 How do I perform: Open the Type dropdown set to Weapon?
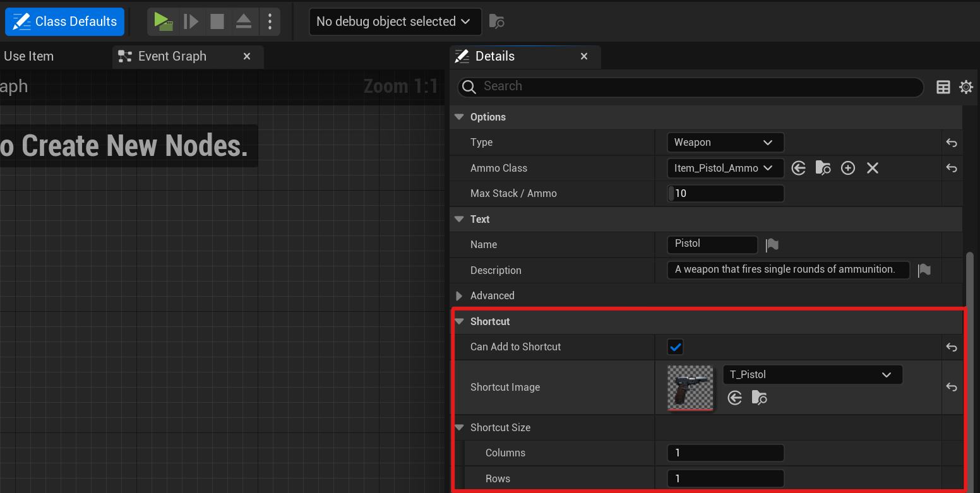coord(726,143)
